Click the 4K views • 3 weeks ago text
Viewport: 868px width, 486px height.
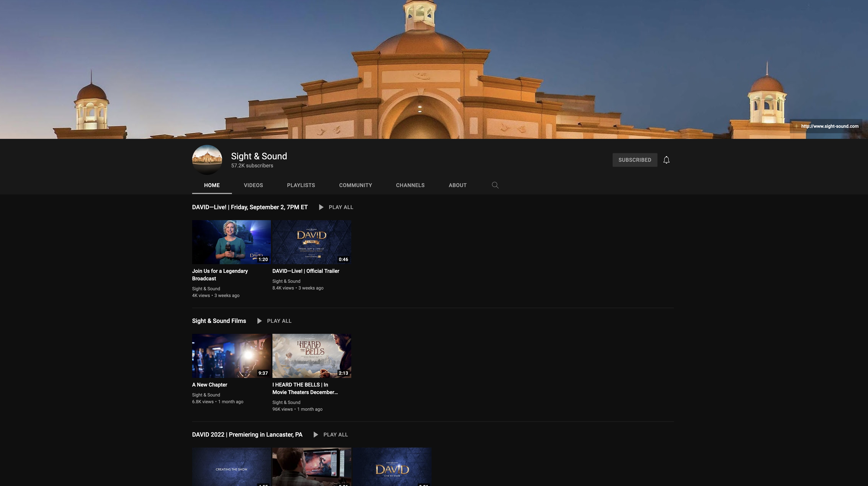click(216, 296)
